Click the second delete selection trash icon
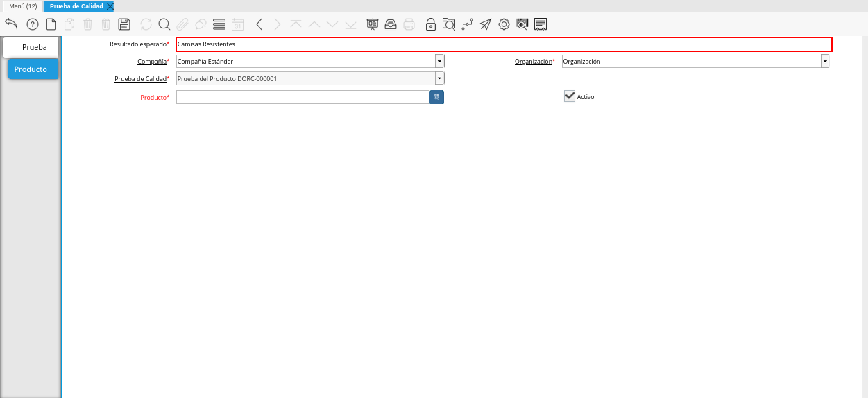868x398 pixels. click(105, 24)
